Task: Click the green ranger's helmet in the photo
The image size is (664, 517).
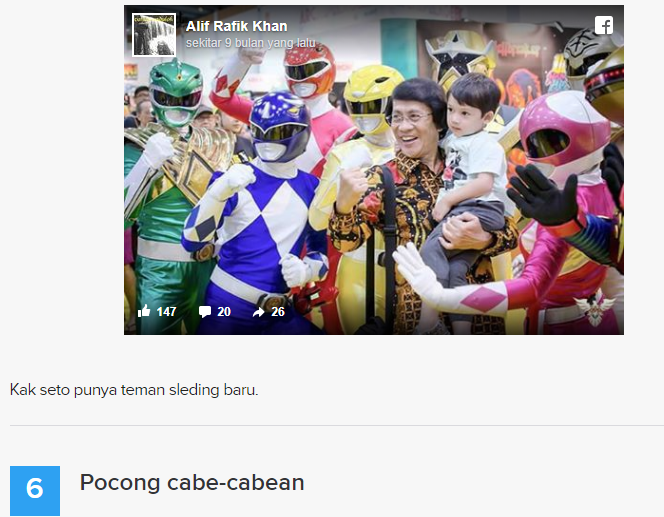Action: (x=176, y=93)
